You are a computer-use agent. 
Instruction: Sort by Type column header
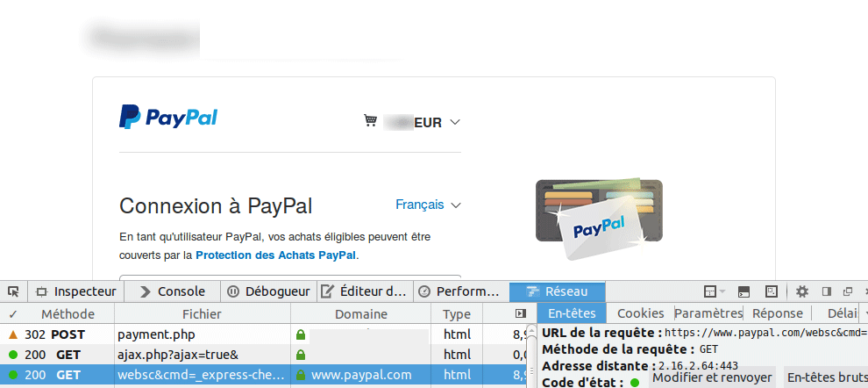[x=457, y=314]
